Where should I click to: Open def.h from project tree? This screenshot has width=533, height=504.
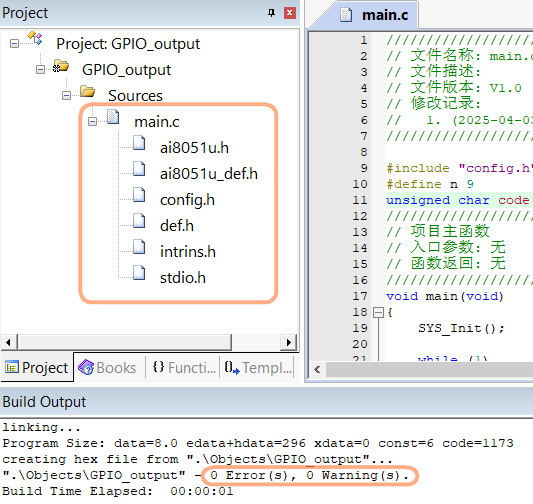coord(177,226)
